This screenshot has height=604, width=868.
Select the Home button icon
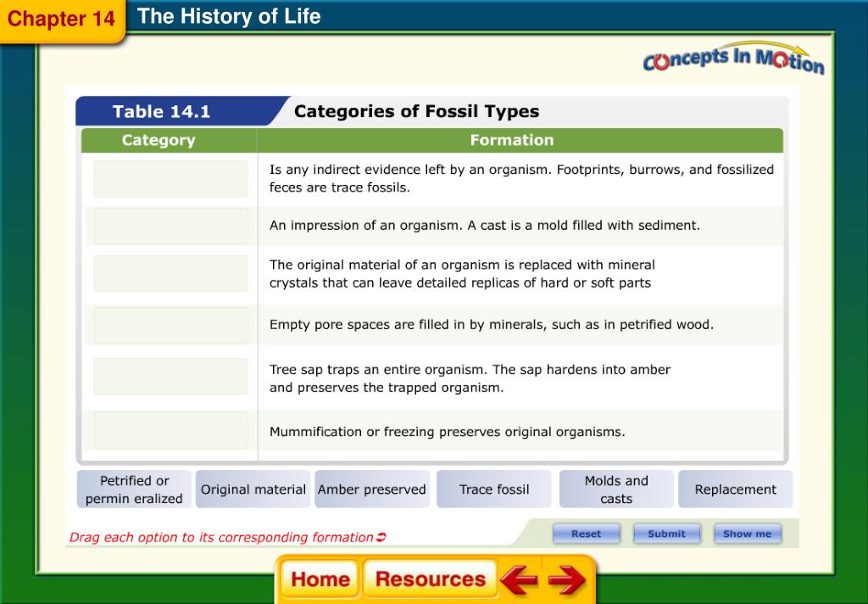tap(320, 579)
